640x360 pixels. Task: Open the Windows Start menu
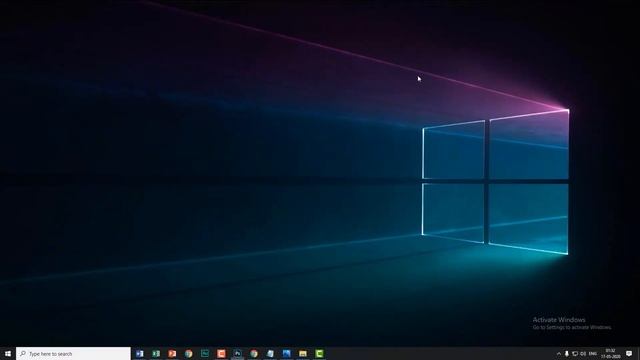[7, 353]
